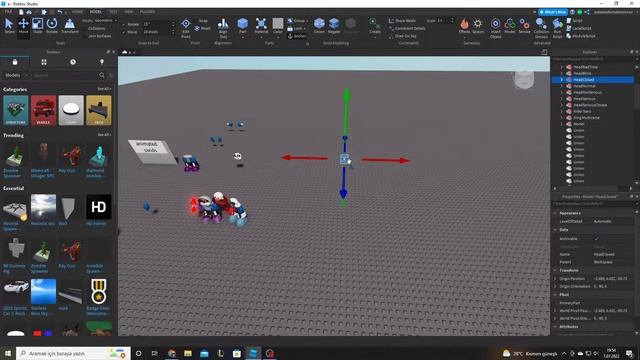Open the toolbox Creations lightbulb tab

coord(102,62)
